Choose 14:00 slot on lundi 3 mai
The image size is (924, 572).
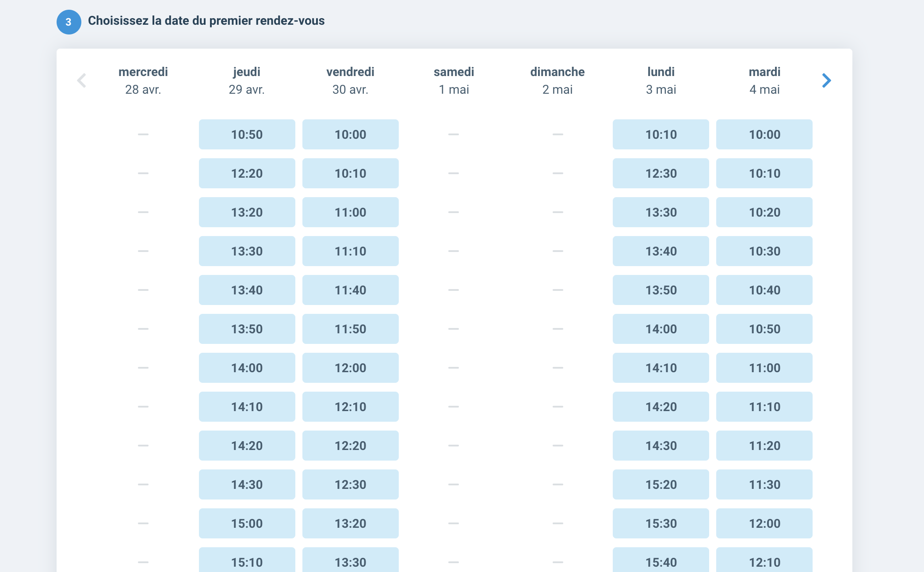pyautogui.click(x=661, y=329)
